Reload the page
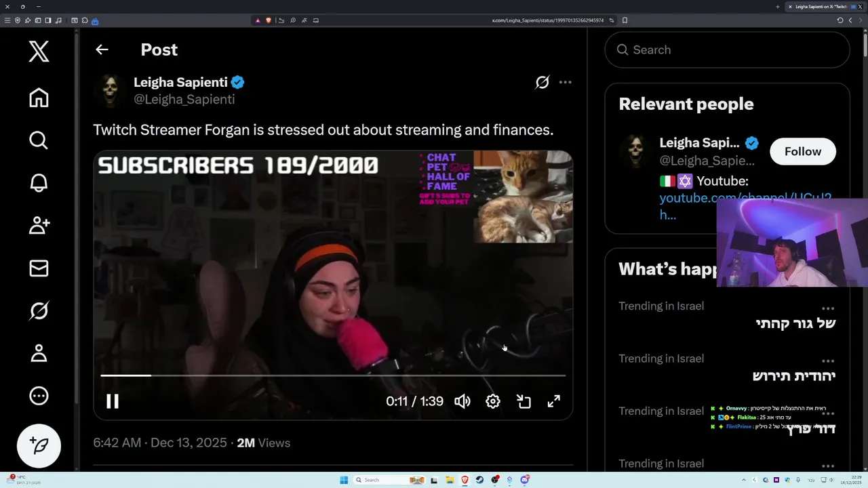 coord(840,20)
